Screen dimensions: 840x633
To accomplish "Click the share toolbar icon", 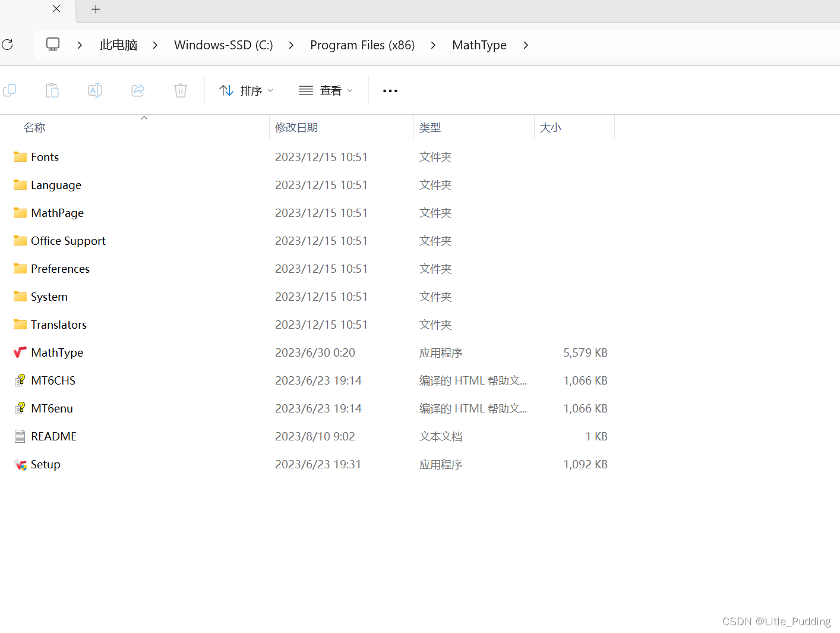I will [138, 90].
